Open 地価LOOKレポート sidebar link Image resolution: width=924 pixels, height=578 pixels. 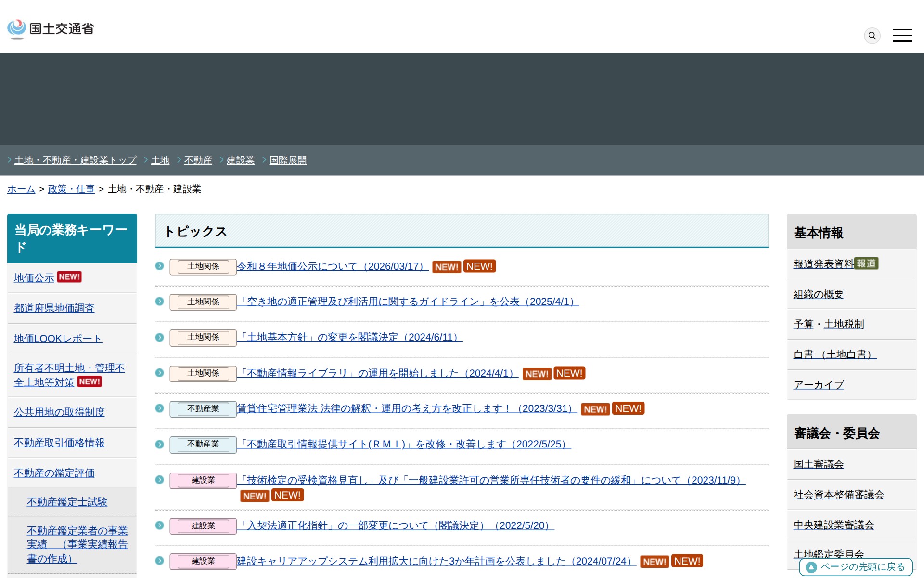(58, 339)
